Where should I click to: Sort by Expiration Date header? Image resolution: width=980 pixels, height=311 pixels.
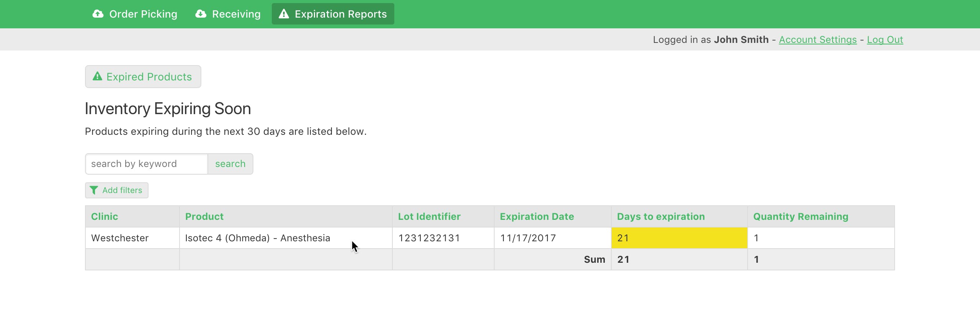click(x=537, y=216)
